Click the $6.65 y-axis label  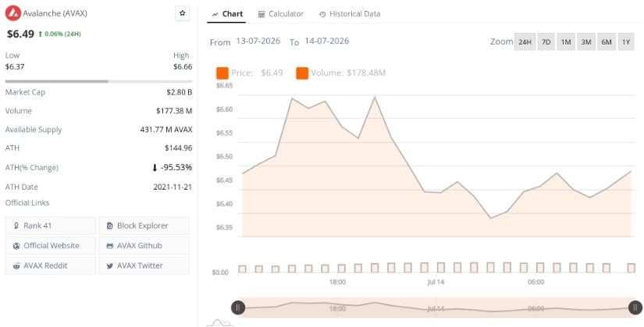[224, 86]
